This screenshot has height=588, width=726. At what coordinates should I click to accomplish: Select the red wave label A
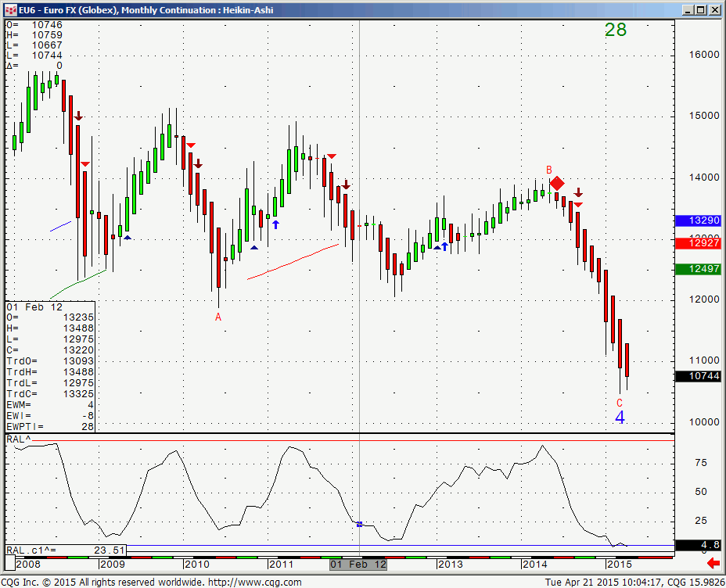[x=218, y=317]
